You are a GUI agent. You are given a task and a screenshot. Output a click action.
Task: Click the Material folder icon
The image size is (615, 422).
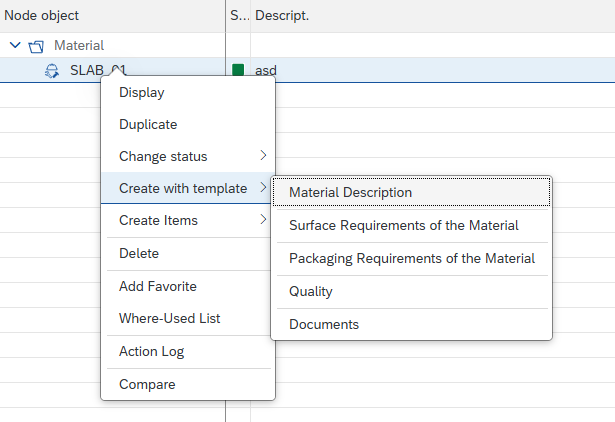coord(36,46)
